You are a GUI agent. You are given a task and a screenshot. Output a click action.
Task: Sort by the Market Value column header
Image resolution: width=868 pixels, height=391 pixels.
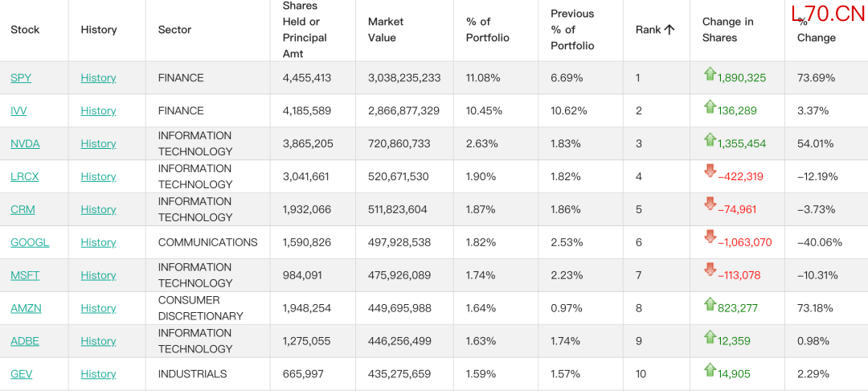(x=386, y=30)
